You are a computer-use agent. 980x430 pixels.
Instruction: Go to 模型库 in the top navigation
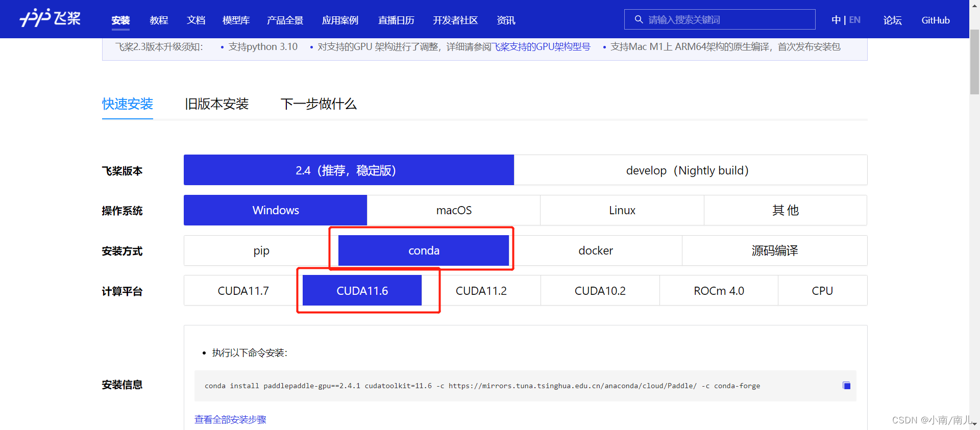pos(236,20)
